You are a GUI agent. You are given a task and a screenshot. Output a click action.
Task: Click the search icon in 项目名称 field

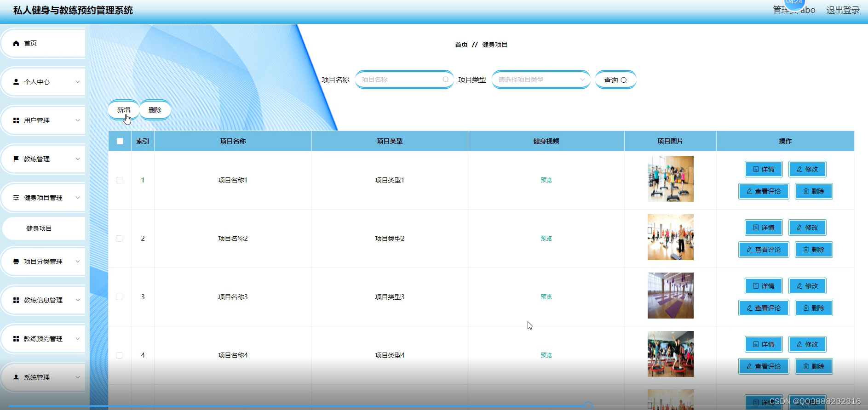pos(446,80)
